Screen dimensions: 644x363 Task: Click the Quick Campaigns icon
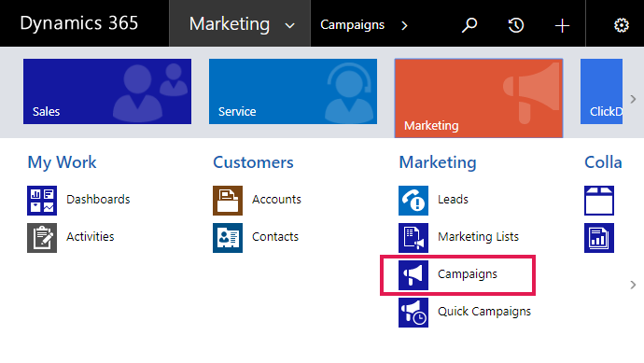[x=413, y=313]
